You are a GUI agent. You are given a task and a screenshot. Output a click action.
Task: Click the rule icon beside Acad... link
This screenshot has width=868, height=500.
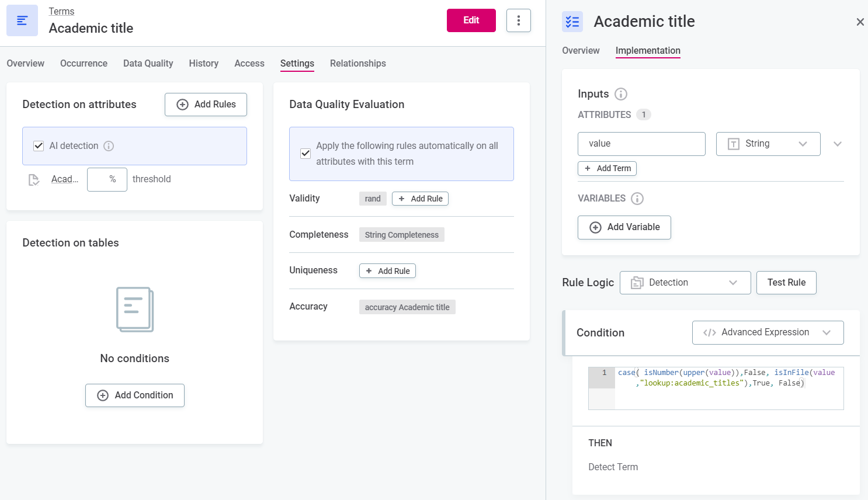34,180
